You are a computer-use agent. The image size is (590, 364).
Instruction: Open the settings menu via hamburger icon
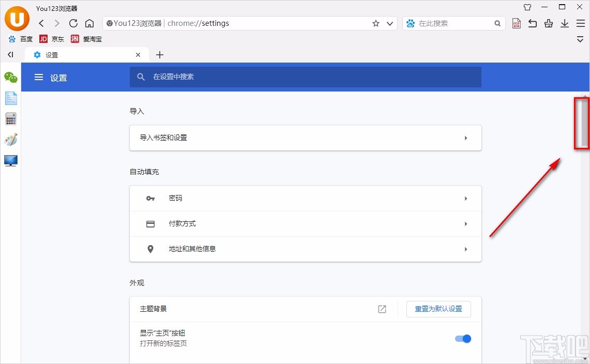click(39, 77)
